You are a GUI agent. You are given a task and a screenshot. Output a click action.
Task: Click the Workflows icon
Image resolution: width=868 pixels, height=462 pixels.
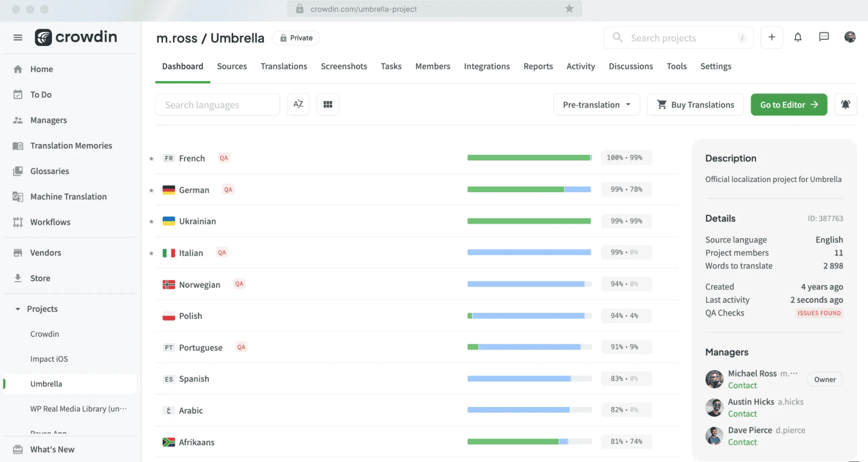tap(18, 222)
